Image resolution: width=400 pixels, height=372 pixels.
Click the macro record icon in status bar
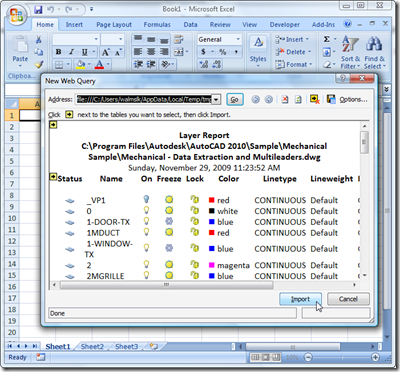pos(41,357)
